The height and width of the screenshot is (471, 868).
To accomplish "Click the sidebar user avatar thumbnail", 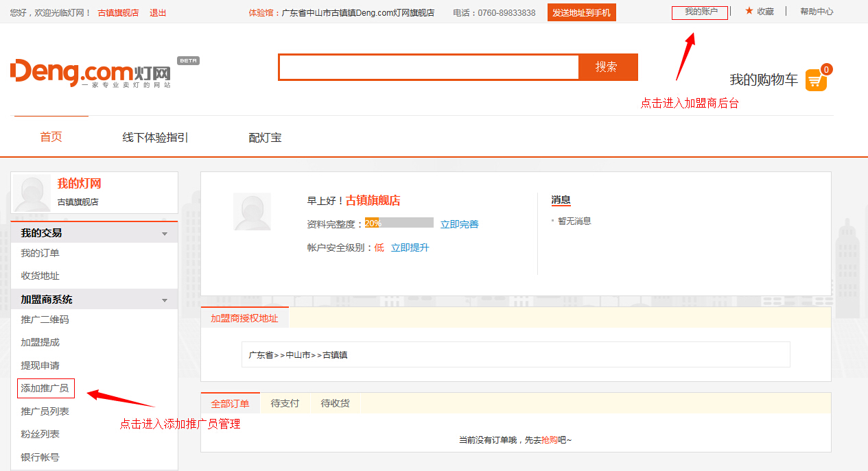I will pos(32,193).
